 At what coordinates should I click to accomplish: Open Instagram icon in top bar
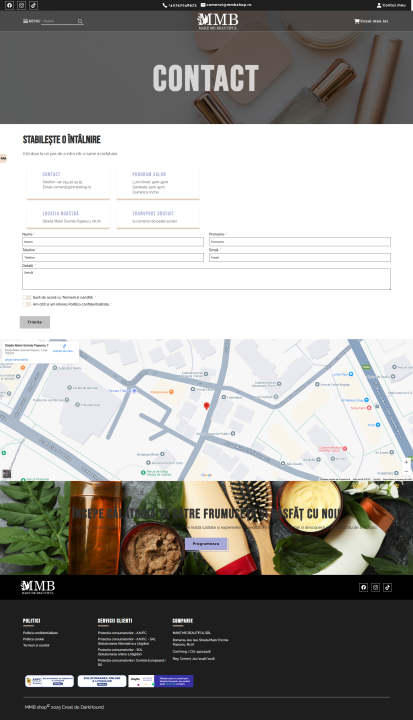(21, 6)
